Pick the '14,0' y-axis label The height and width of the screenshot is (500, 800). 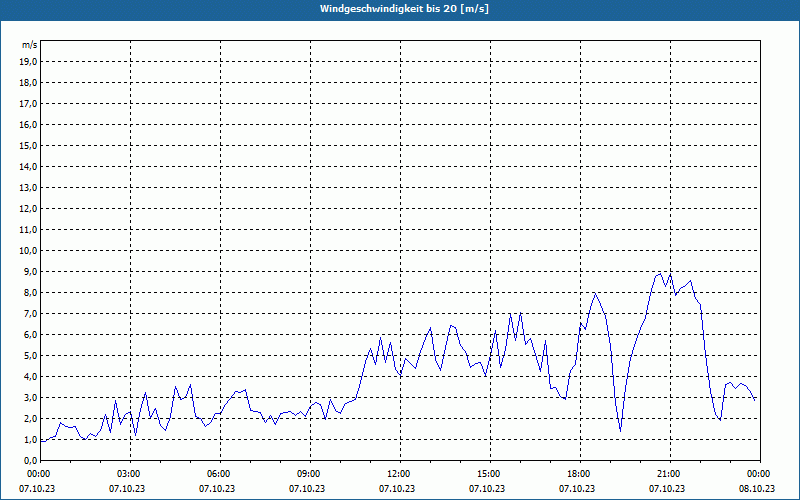click(x=28, y=166)
